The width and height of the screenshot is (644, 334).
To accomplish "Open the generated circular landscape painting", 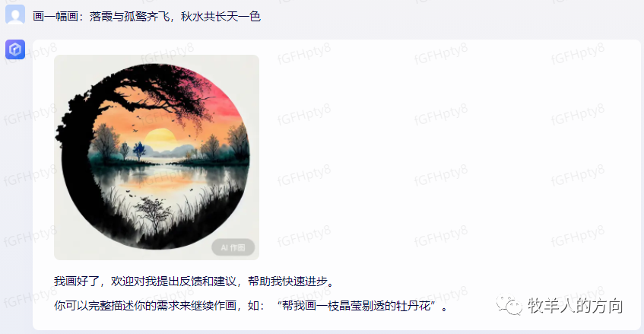I will click(x=157, y=157).
